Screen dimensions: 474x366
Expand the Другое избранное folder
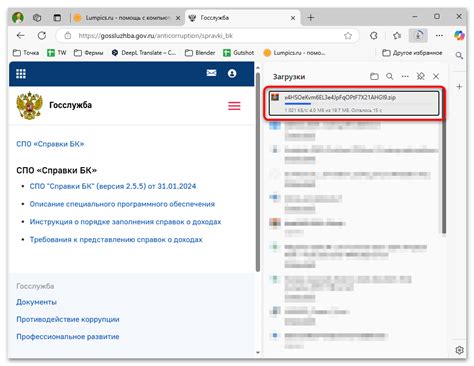412,53
